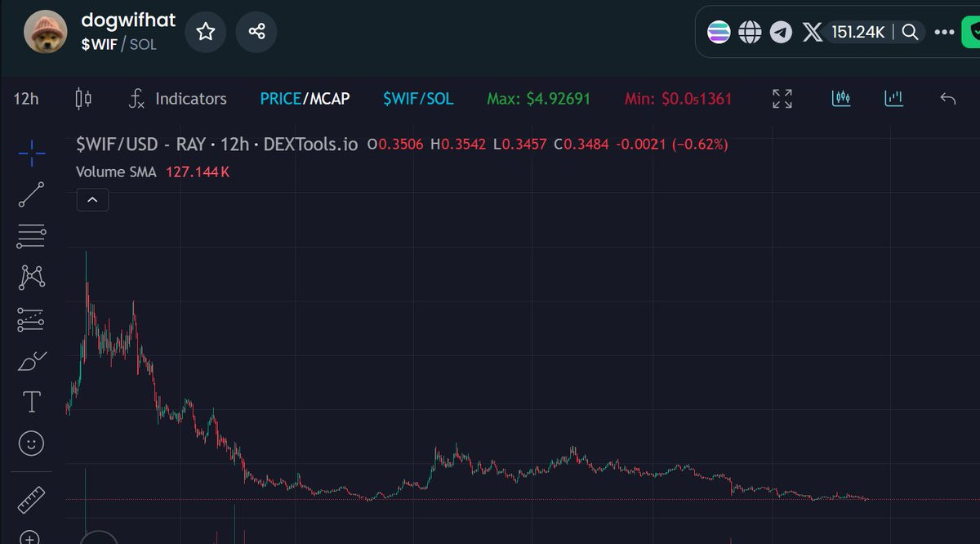Change the 12h chart interval
This screenshot has width=980, height=544.
[26, 99]
